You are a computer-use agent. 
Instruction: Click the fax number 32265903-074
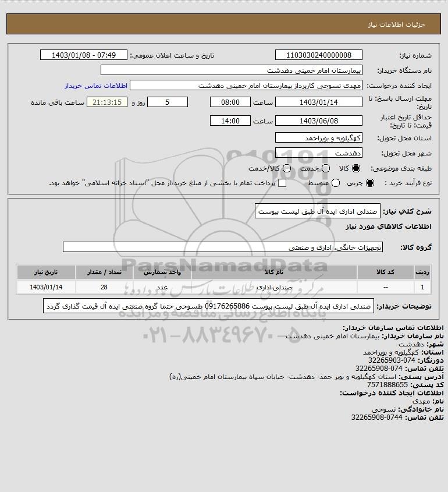(x=391, y=360)
